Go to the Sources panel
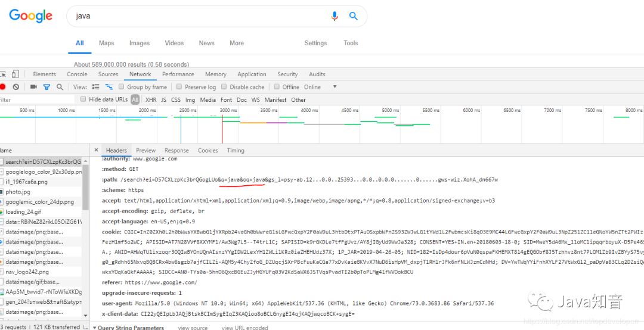Screen dimensions: 644x330 click(x=108, y=74)
